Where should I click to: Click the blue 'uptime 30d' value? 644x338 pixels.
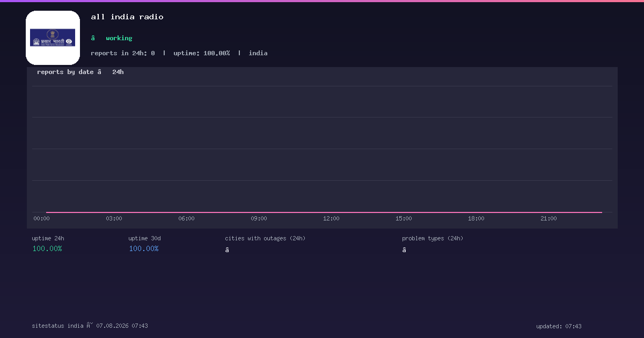pos(144,248)
